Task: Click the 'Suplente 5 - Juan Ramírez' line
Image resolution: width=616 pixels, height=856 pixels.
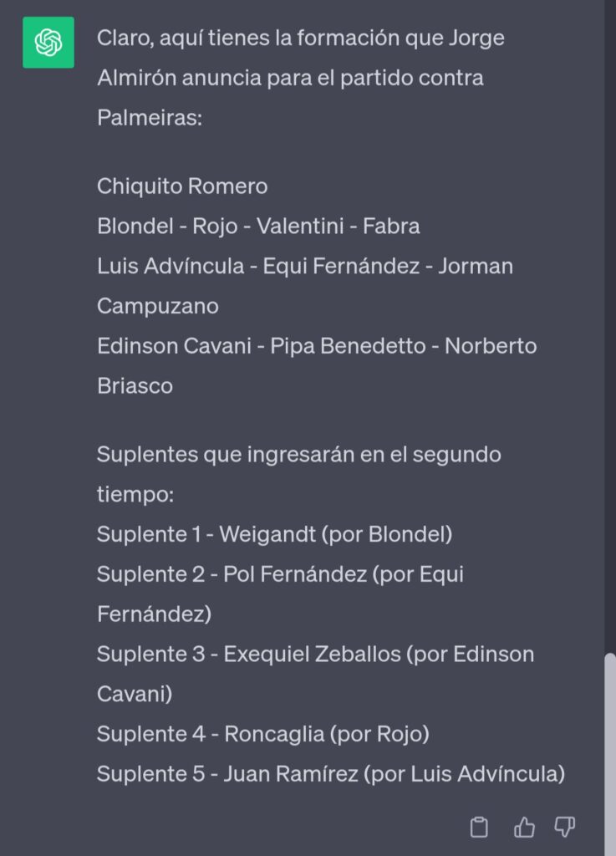Action: 331,774
